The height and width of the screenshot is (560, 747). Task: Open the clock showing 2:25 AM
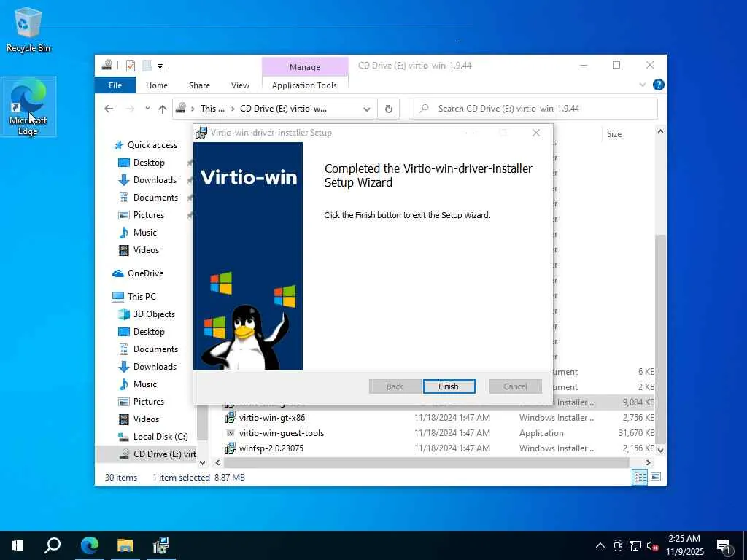pos(684,545)
